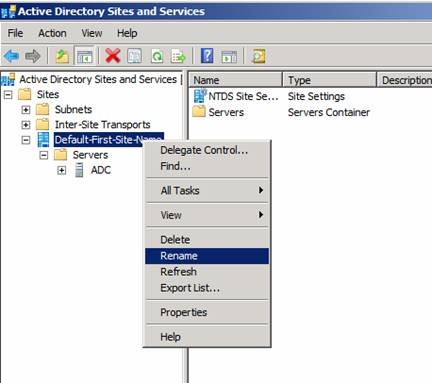Image resolution: width=432 pixels, height=383 pixels.
Task: Click the Forward arrow toolbar icon
Action: (x=33, y=56)
